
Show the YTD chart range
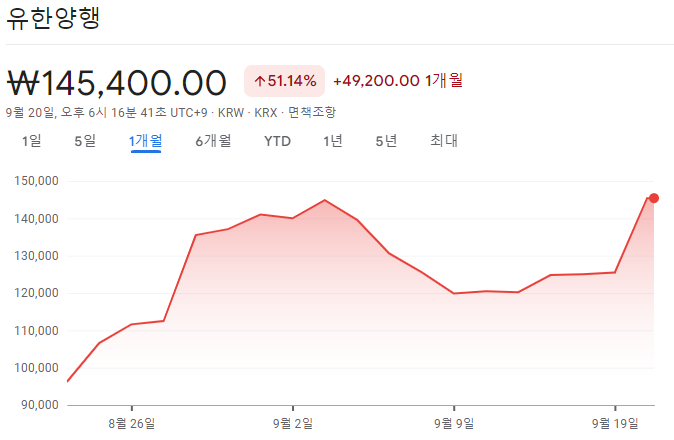pyautogui.click(x=277, y=141)
